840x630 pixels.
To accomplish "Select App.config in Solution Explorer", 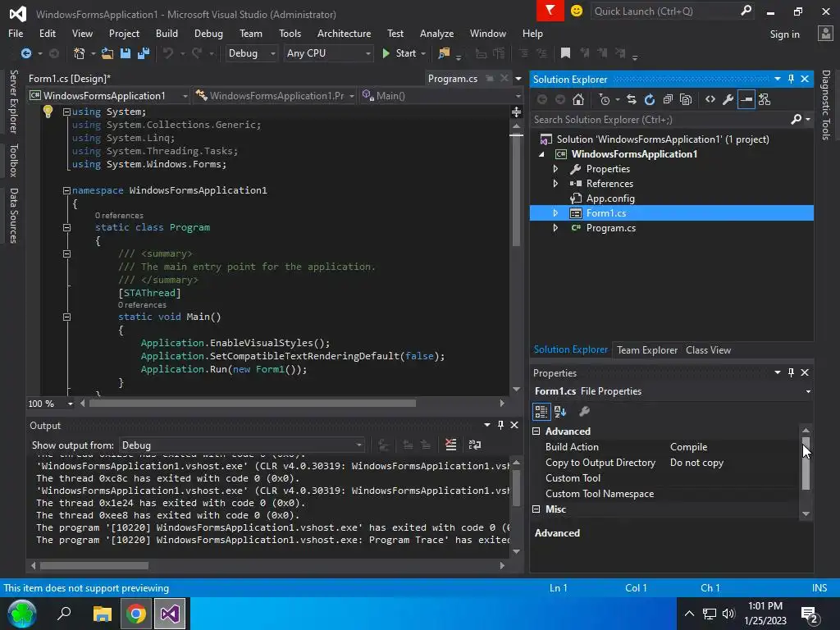I will pos(610,199).
